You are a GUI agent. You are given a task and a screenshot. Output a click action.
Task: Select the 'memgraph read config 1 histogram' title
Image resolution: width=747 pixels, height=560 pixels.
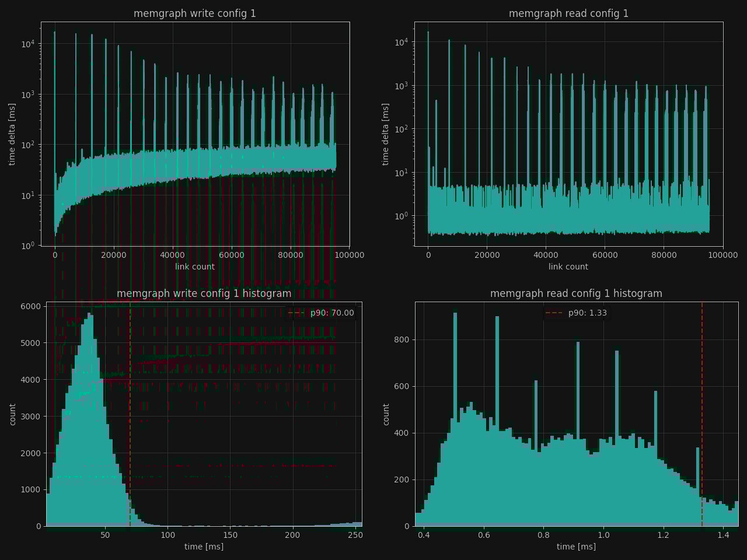coord(576,293)
